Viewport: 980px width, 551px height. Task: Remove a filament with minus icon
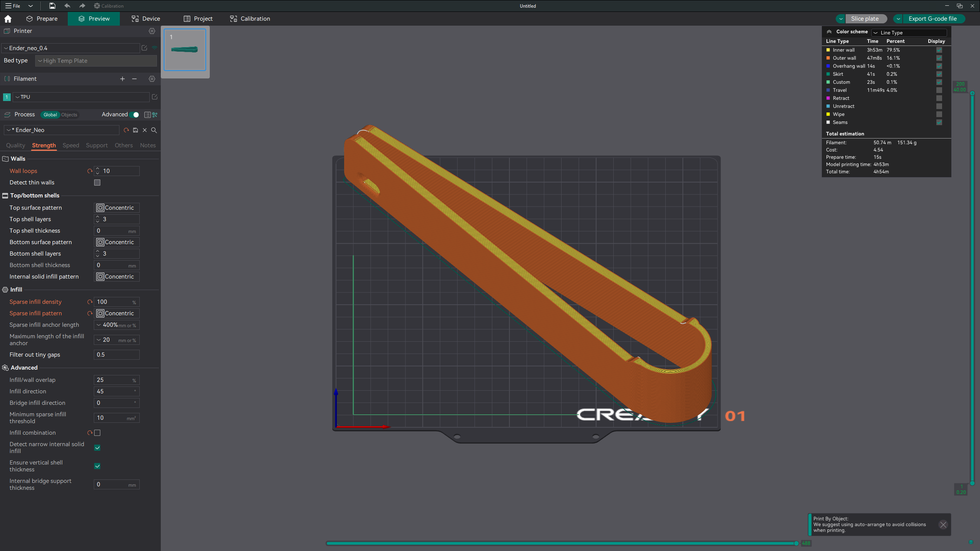click(134, 79)
